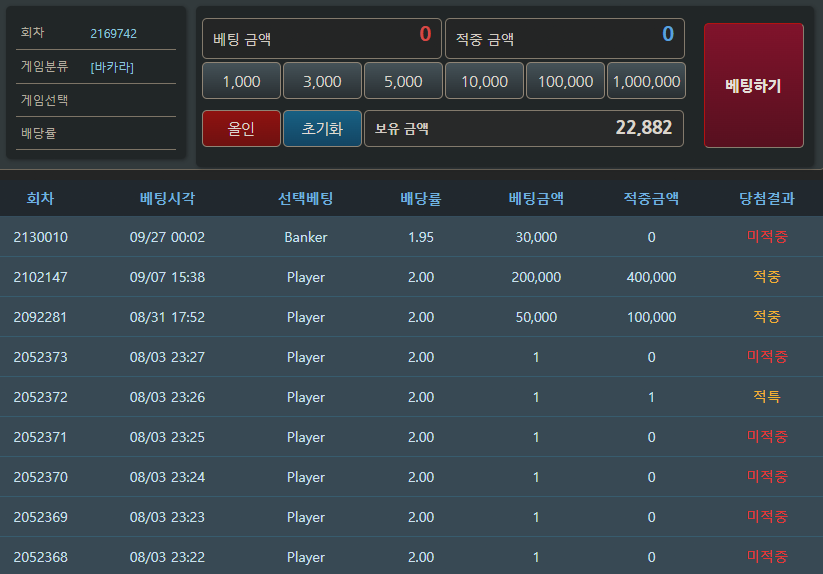The height and width of the screenshot is (574, 823).
Task: Select round 2052371 in history
Action: 40,437
